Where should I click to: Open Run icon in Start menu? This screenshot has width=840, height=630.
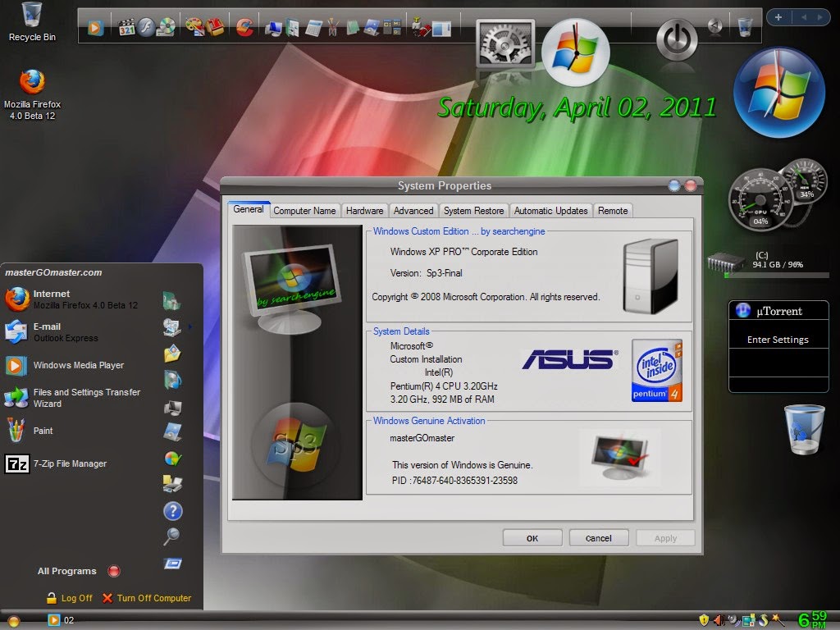pos(172,563)
